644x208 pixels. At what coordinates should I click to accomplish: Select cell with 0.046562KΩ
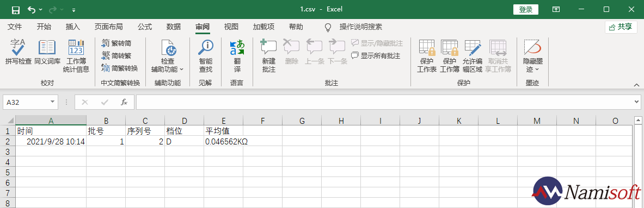click(x=223, y=141)
